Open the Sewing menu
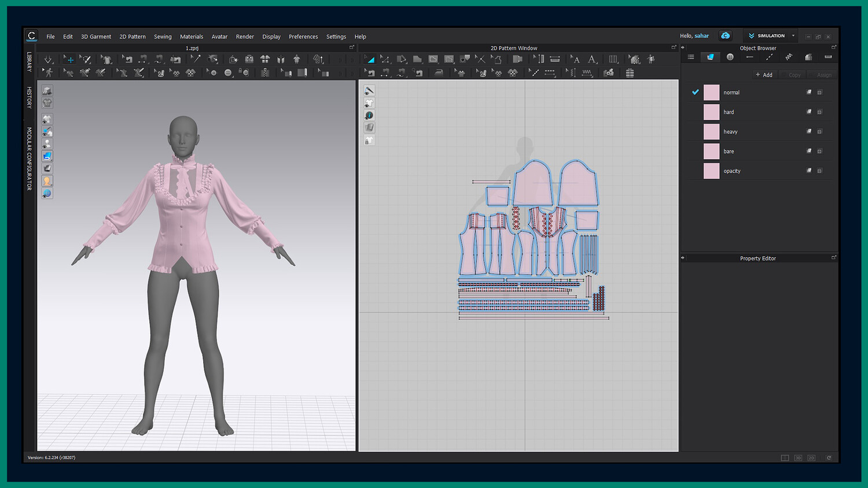The height and width of the screenshot is (488, 868). tap(163, 36)
